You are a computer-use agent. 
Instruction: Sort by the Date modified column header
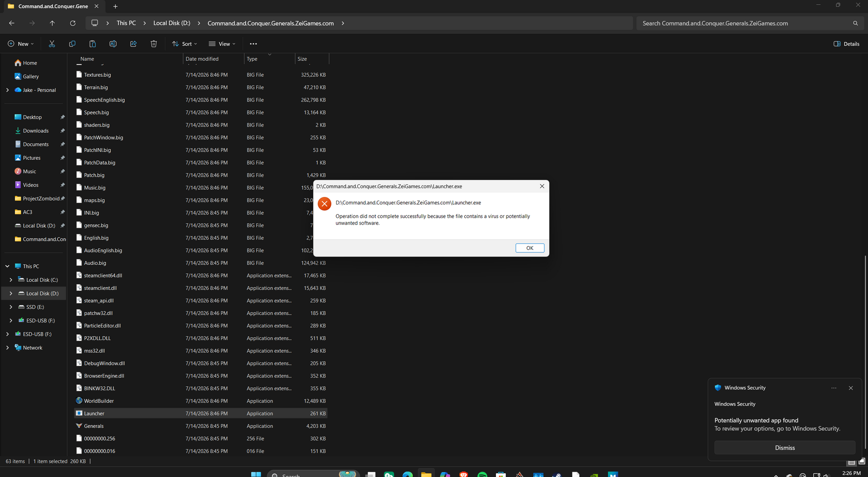202,59
